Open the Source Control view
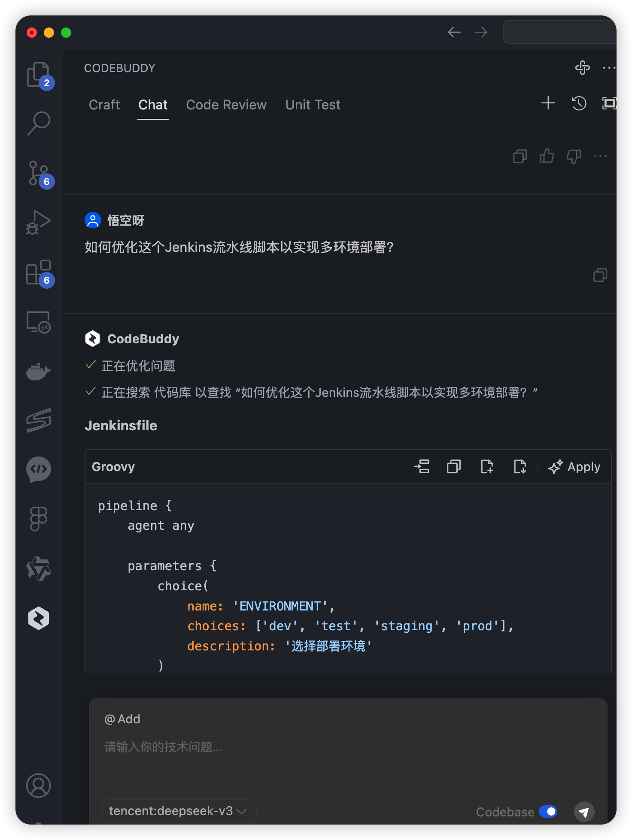 [39, 173]
